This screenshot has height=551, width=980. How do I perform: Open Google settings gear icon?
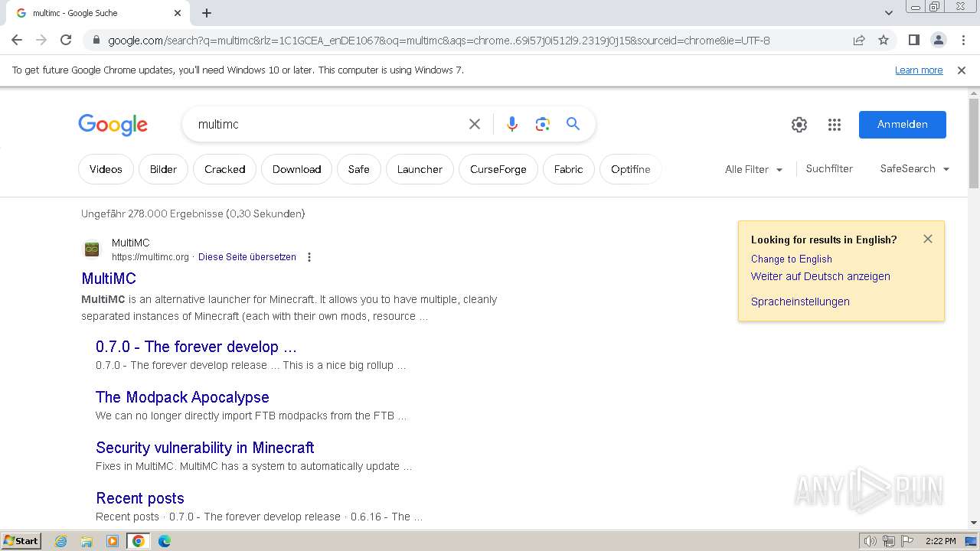pyautogui.click(x=799, y=125)
